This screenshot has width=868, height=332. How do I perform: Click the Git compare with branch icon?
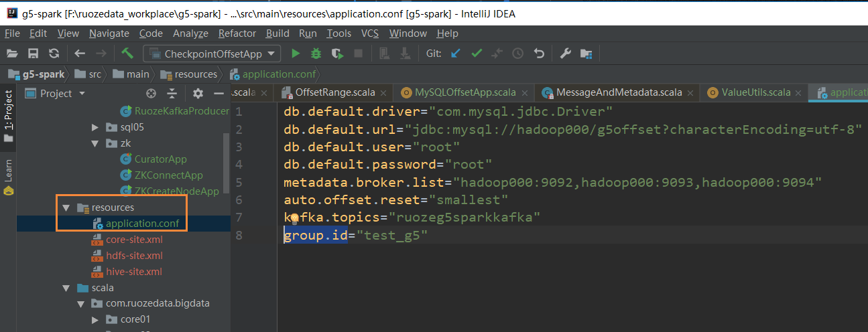coord(497,54)
